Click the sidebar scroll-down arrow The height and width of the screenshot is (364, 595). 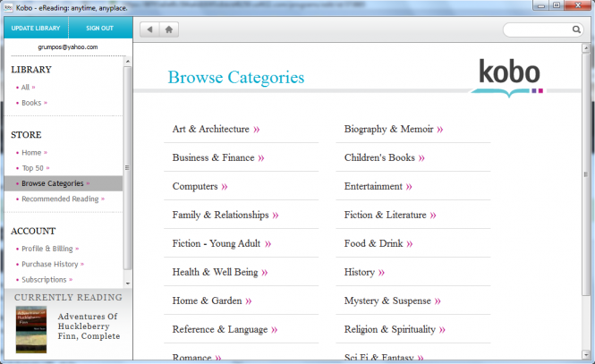[127, 284]
